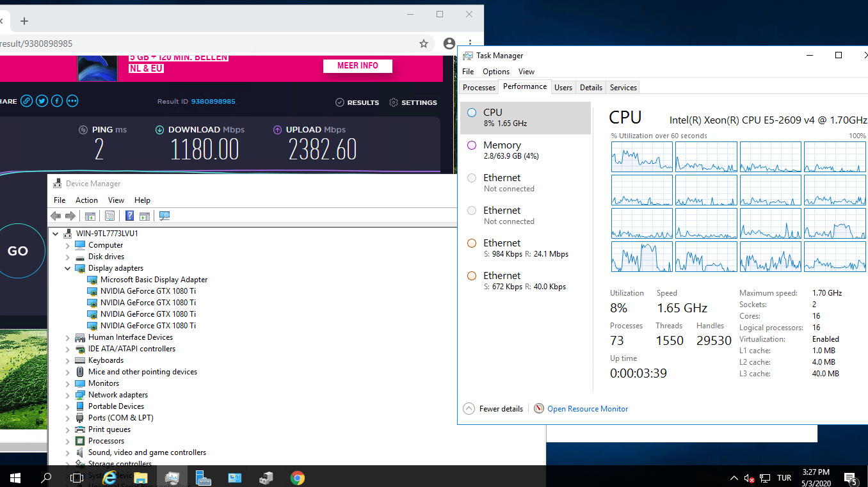Image resolution: width=868 pixels, height=487 pixels.
Task: Click the TUR input language indicator
Action: point(784,478)
